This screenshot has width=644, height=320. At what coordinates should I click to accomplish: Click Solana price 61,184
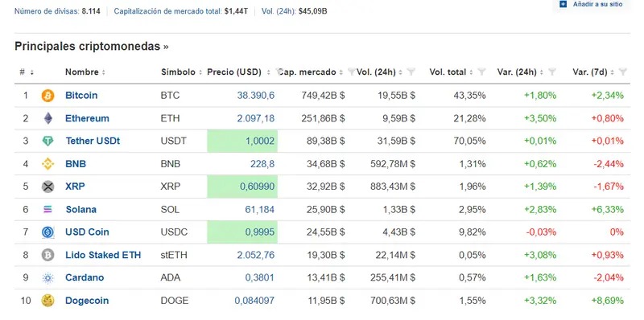(259, 210)
